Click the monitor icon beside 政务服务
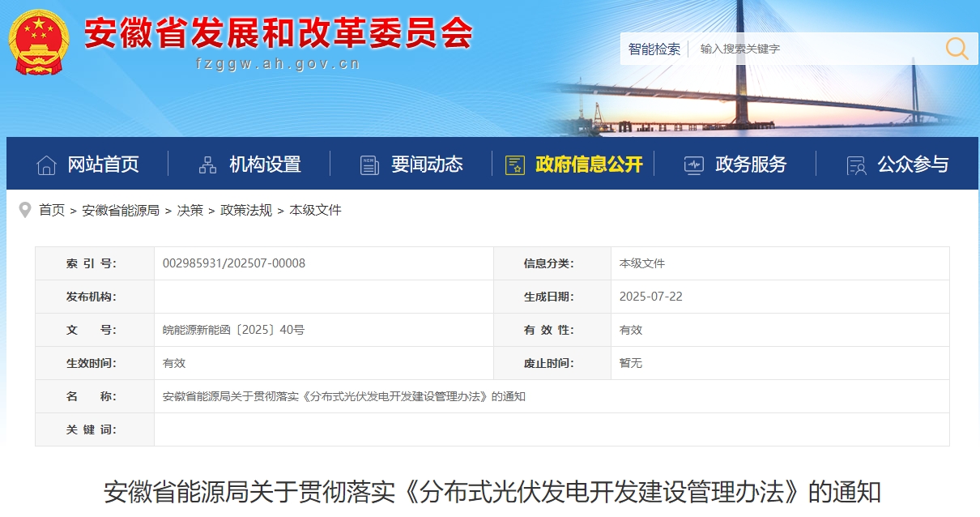This screenshot has width=980, height=517. [x=693, y=164]
